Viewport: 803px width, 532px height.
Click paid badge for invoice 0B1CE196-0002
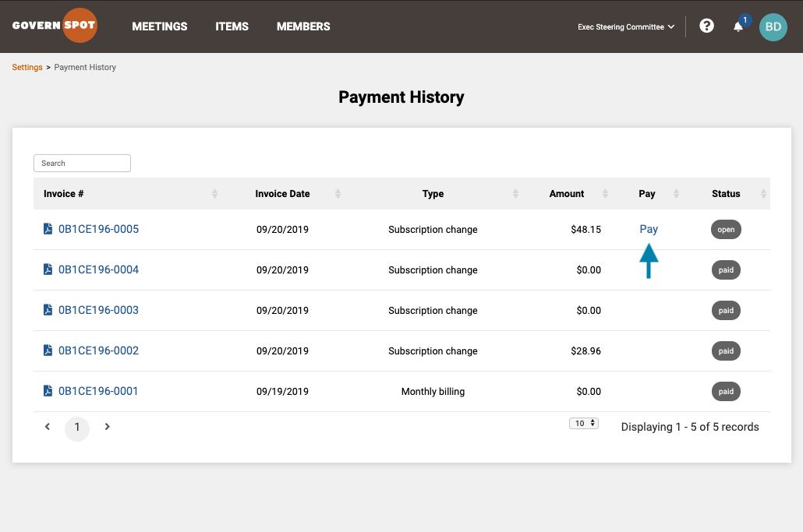(726, 351)
